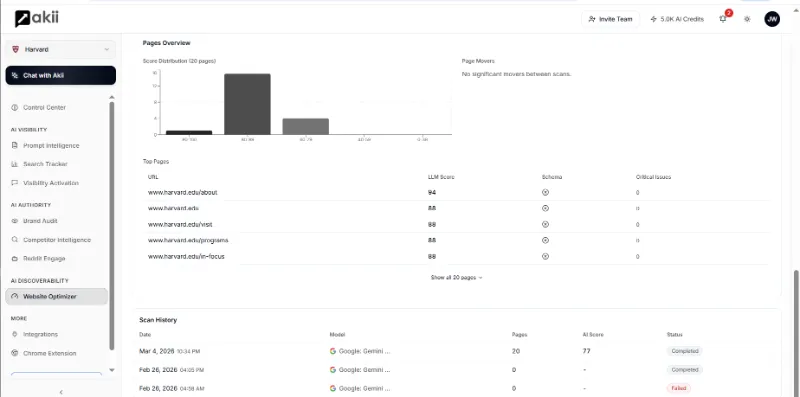800x397 pixels.
Task: Open Competitor Intelligence
Action: point(57,240)
